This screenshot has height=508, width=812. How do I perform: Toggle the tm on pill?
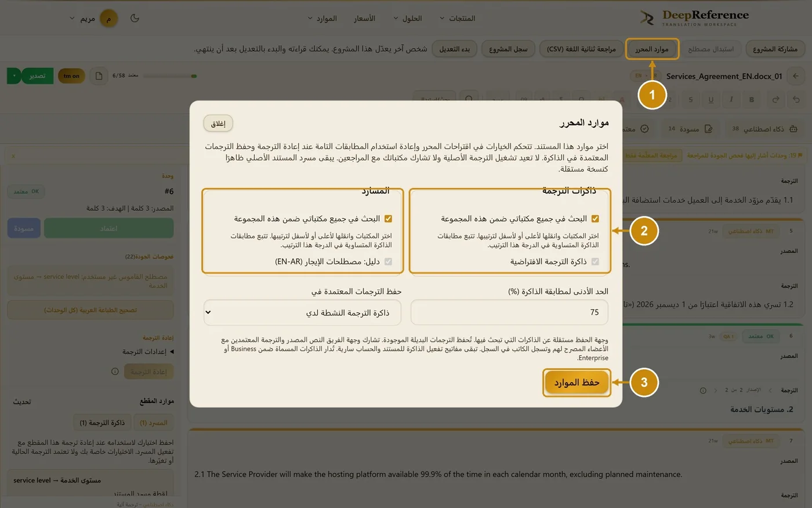pos(71,76)
